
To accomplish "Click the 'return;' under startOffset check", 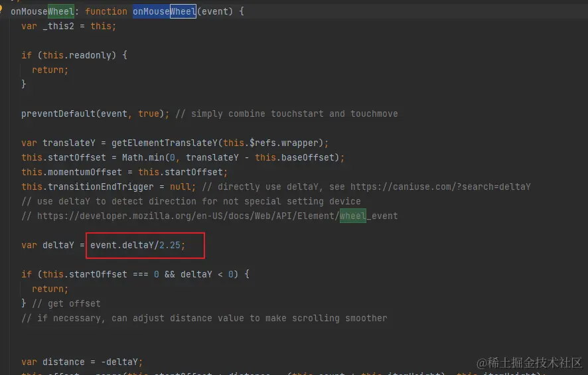I will [x=50, y=289].
